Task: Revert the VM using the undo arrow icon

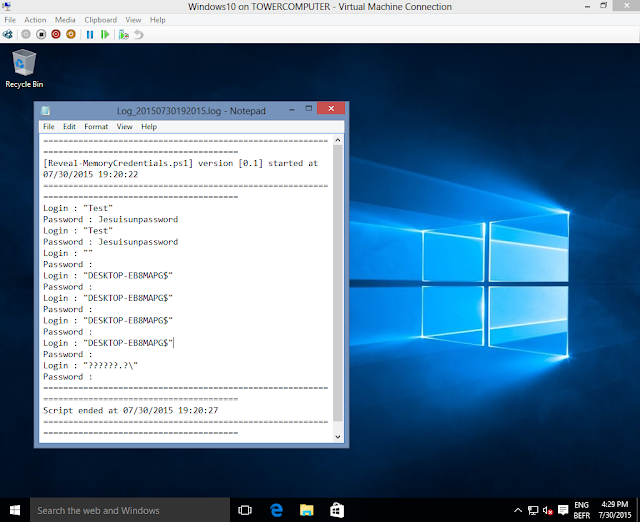Action: tap(139, 35)
